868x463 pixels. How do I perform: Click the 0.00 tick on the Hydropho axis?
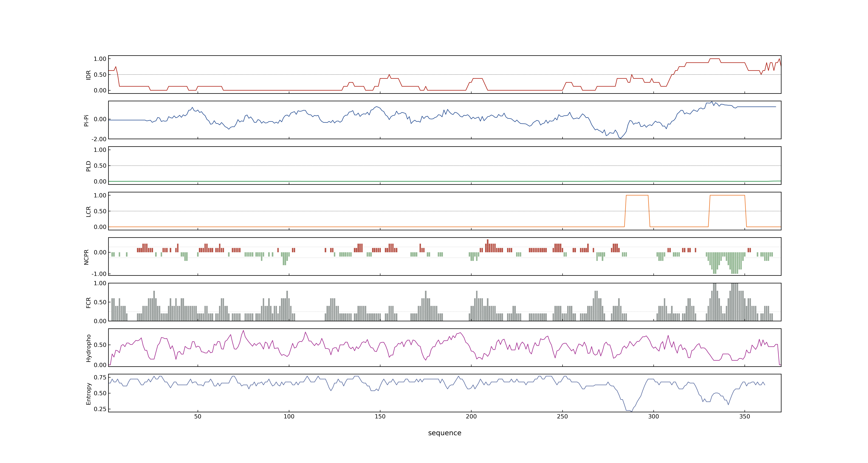pos(100,365)
